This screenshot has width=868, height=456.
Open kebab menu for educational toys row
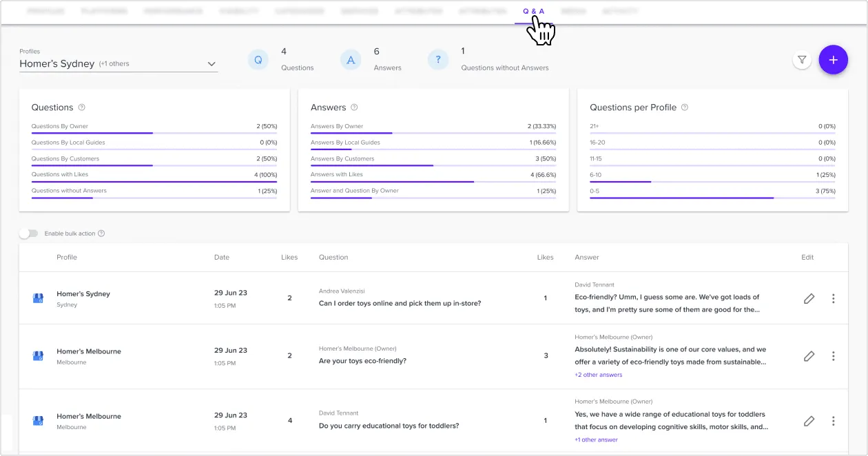click(834, 421)
